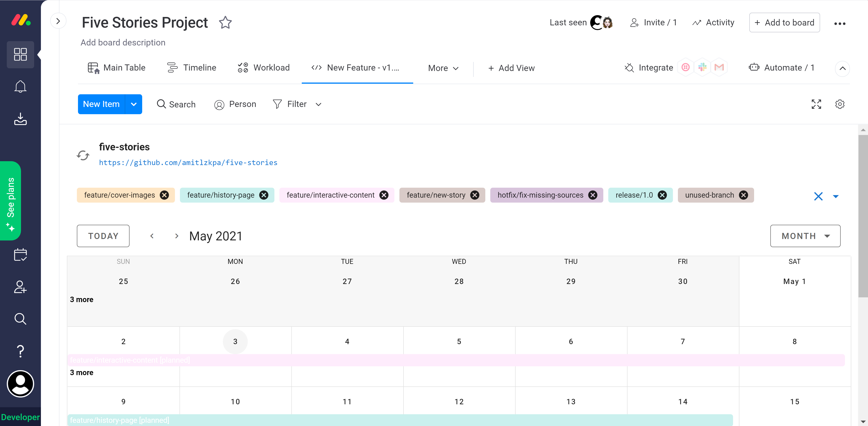Screen dimensions: 868x426
Task: Open view settings gear
Action: coord(840,104)
